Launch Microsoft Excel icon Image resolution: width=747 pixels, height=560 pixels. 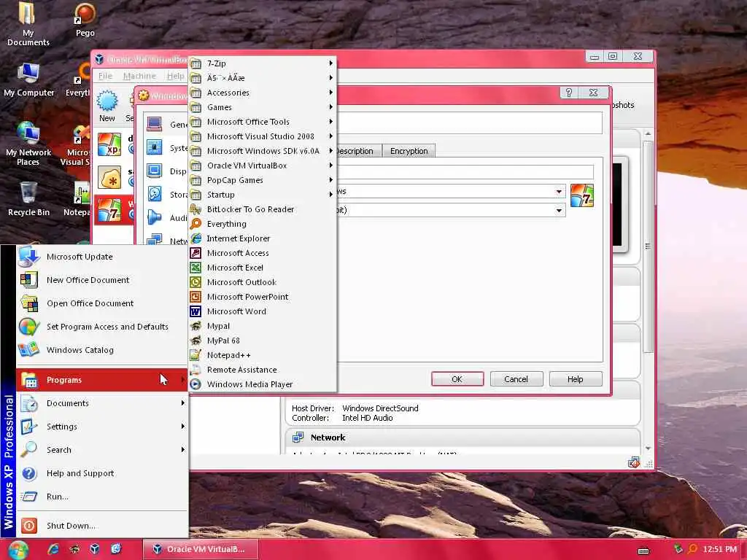pos(196,268)
